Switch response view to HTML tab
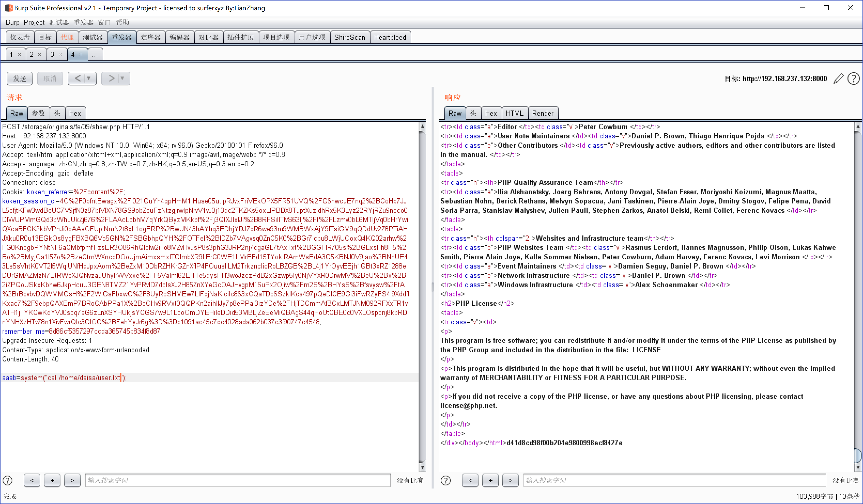Viewport: 863px width, 504px height. (x=514, y=113)
